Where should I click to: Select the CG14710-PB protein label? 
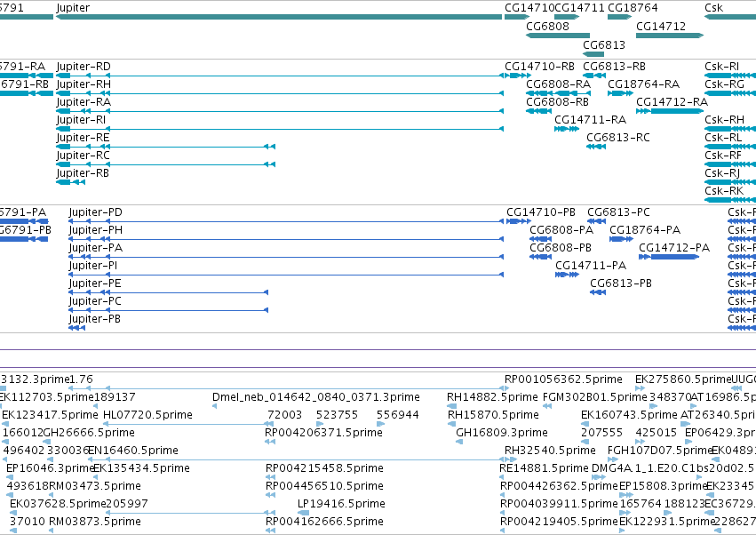click(541, 212)
